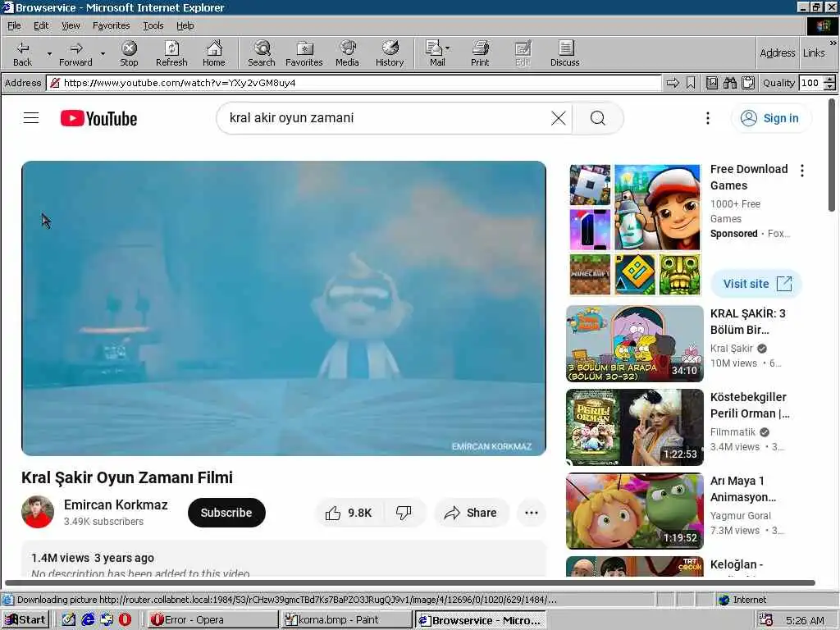The height and width of the screenshot is (630, 840).
Task: Click the bookmarks book icon in address bar
Action: tap(712, 83)
